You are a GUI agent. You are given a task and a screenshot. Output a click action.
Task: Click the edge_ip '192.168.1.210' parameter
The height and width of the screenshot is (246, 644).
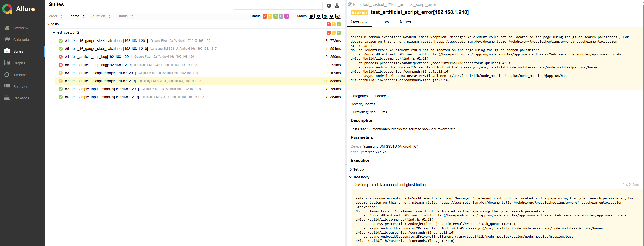coord(377,152)
